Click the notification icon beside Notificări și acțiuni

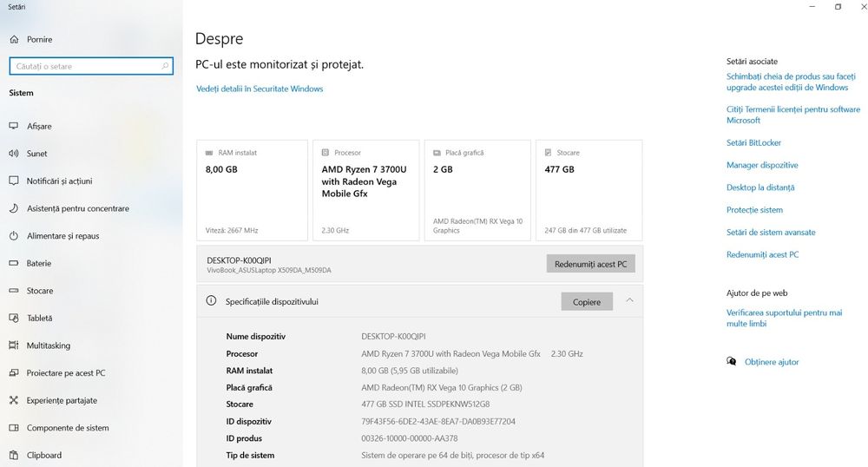(14, 181)
